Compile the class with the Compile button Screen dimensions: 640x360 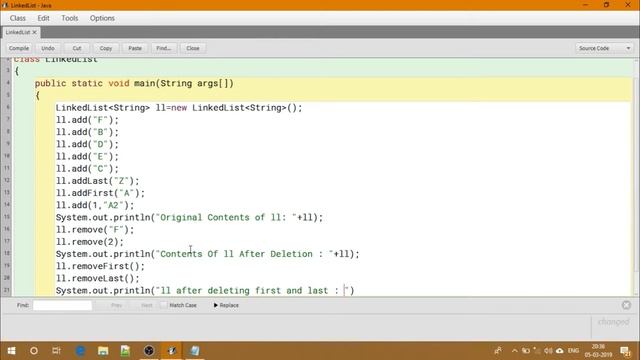click(x=19, y=48)
